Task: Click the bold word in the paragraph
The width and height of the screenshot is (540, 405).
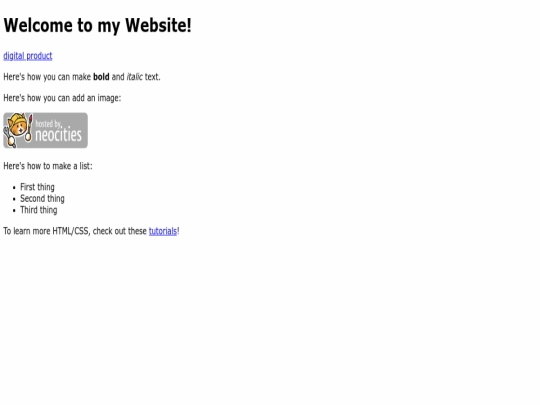Action: [101, 77]
